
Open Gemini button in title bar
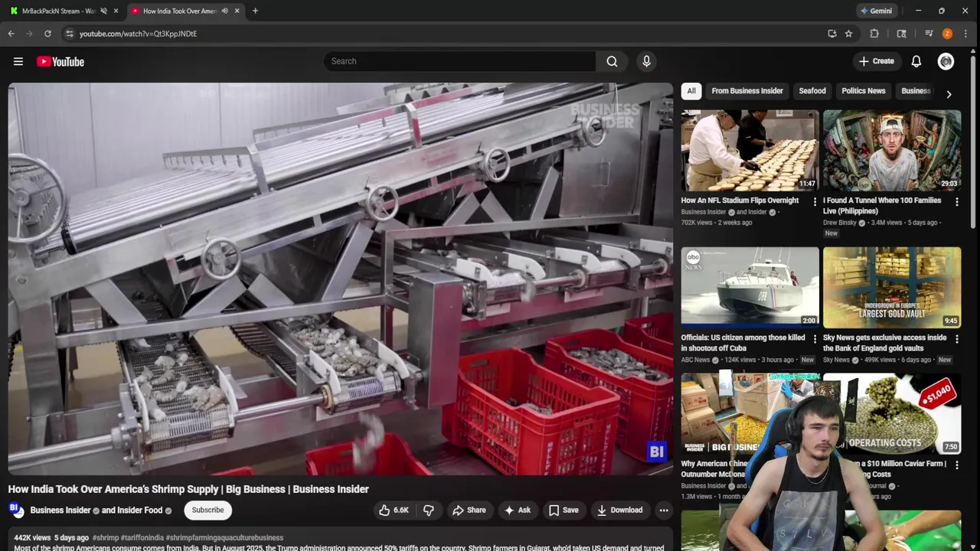click(x=876, y=11)
